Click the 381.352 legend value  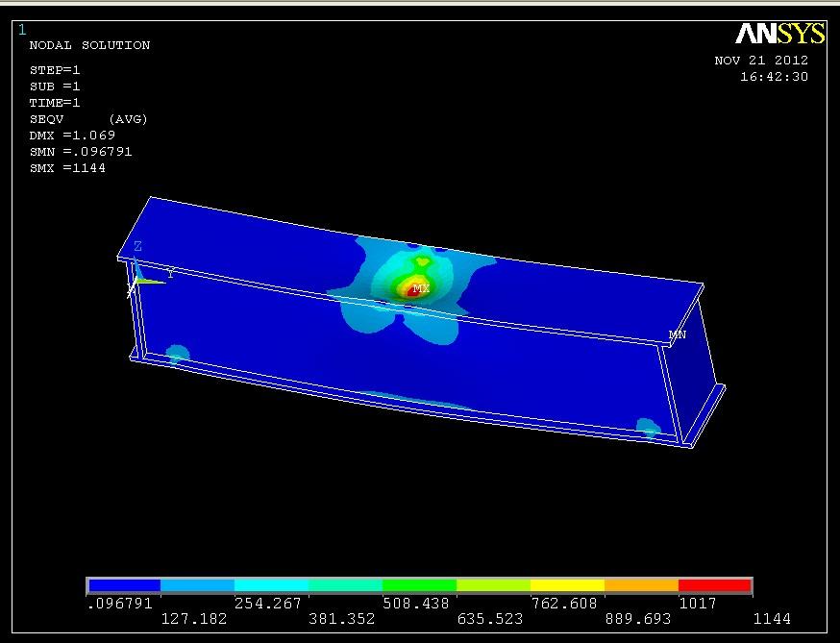click(x=342, y=619)
